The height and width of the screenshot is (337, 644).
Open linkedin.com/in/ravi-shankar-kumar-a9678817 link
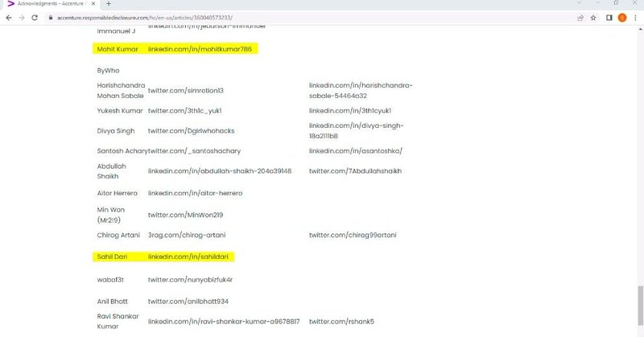224,322
